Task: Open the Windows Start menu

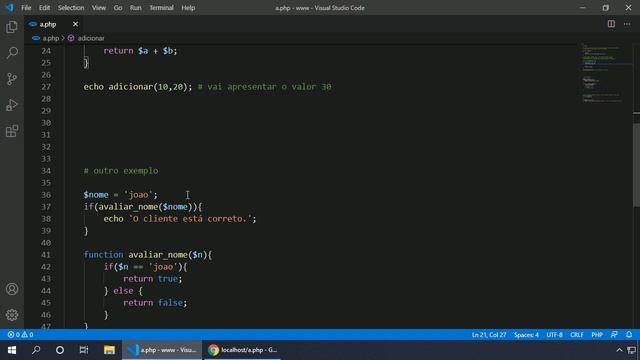Action: 12,350
